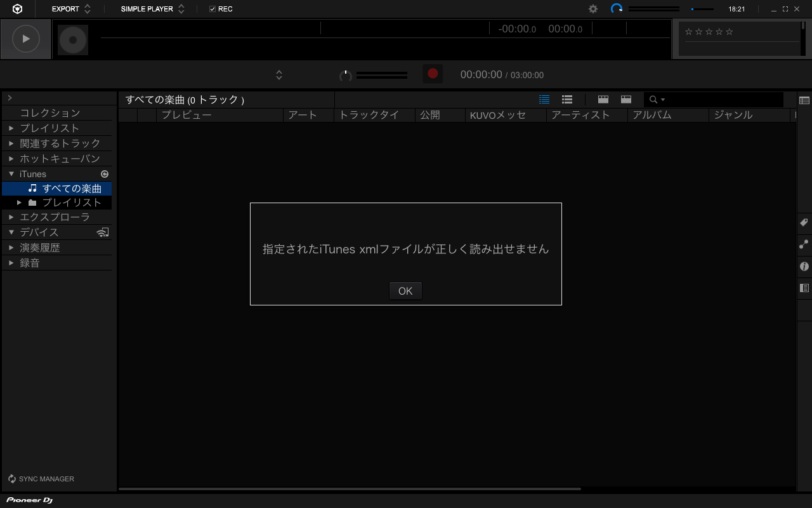
Task: Sort by KUVOメッセ column header
Action: pyautogui.click(x=506, y=115)
